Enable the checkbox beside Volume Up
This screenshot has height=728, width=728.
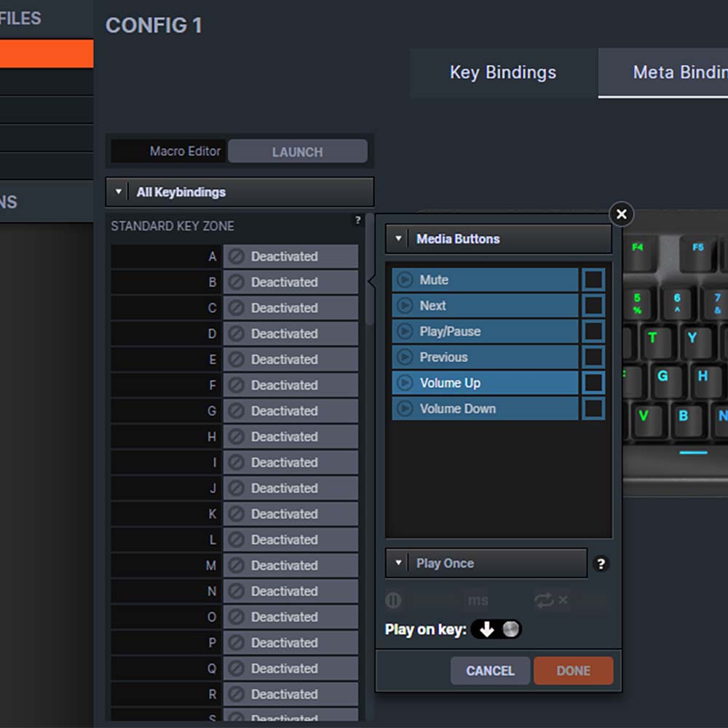(593, 382)
